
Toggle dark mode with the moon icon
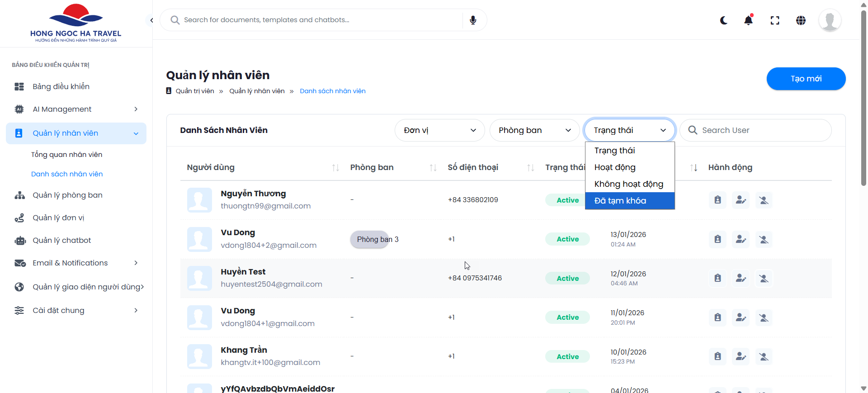(x=724, y=20)
